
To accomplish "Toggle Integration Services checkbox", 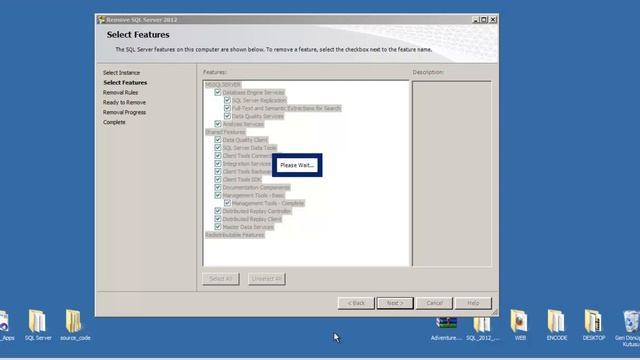I will pyautogui.click(x=218, y=163).
